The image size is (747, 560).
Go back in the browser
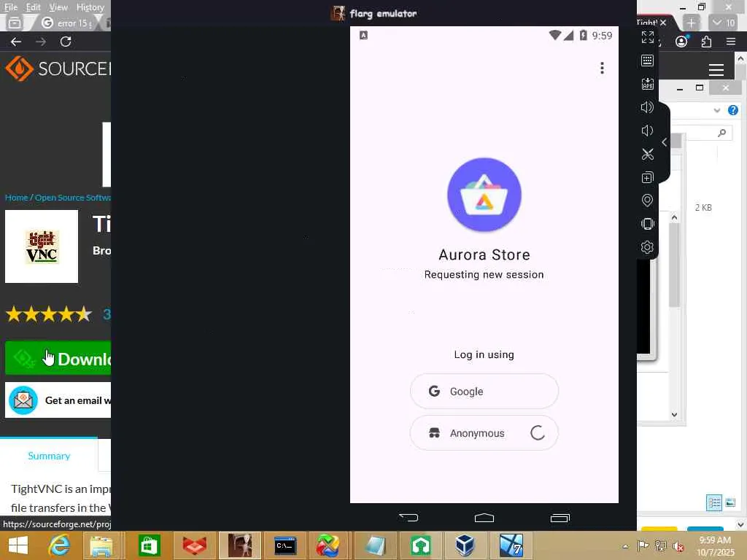click(x=16, y=42)
